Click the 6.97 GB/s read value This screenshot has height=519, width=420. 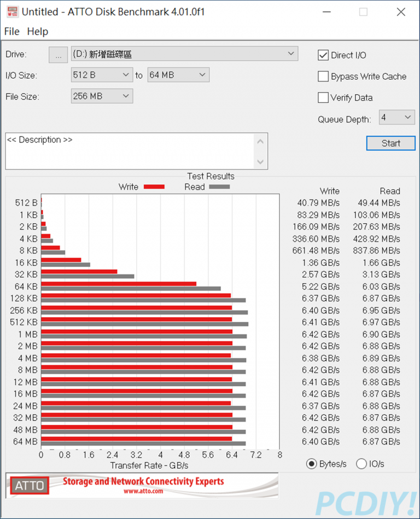click(381, 322)
